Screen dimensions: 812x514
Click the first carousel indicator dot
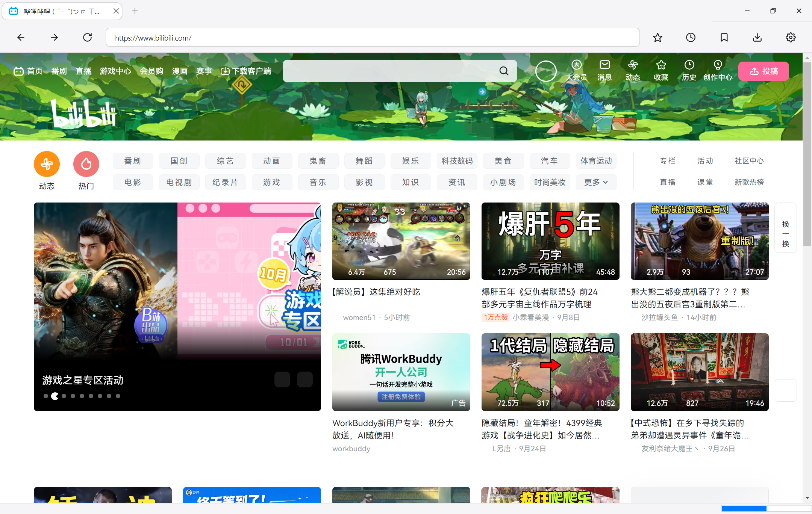(46, 396)
